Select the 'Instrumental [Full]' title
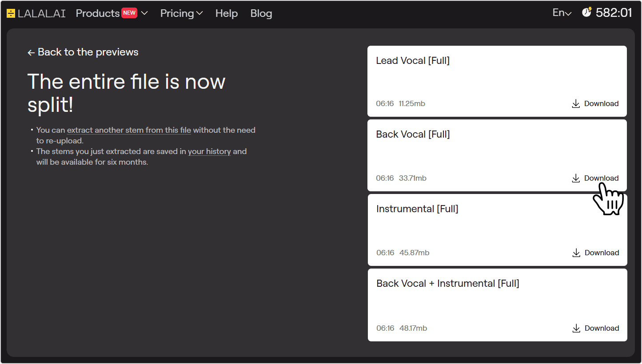 (417, 209)
